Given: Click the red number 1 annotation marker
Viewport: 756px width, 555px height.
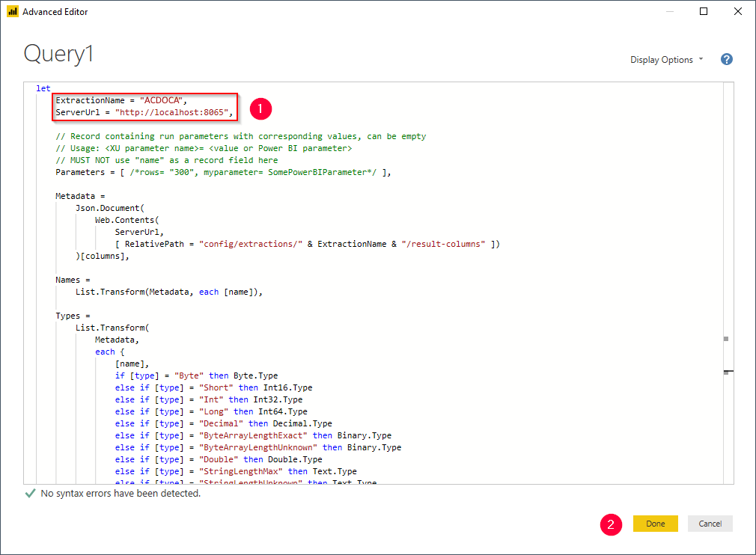Looking at the screenshot, I should (x=260, y=109).
